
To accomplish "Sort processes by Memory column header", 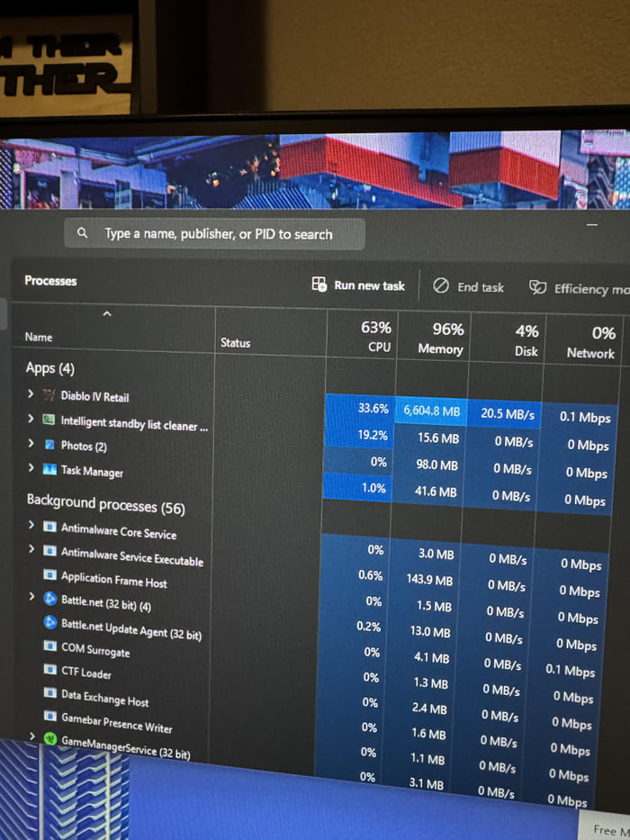I will 441,339.
